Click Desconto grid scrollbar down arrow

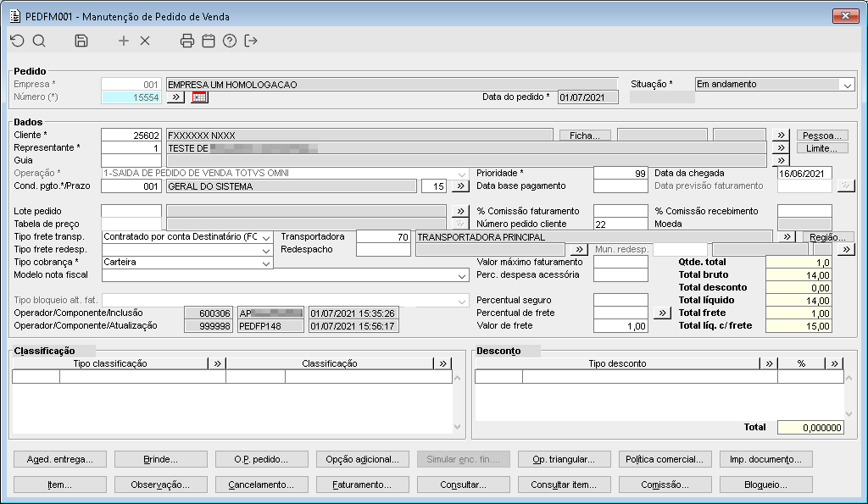849,414
